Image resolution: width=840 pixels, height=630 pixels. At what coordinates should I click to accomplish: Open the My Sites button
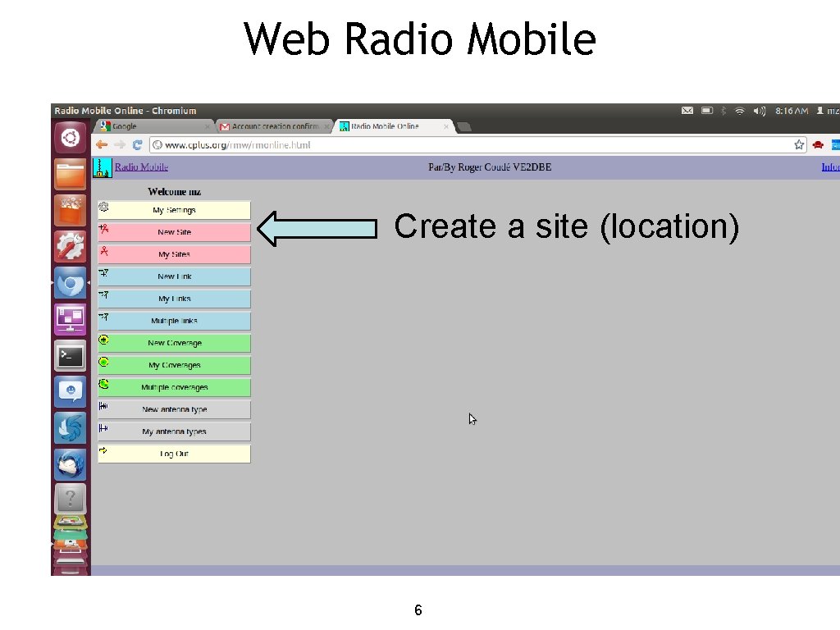click(174, 254)
